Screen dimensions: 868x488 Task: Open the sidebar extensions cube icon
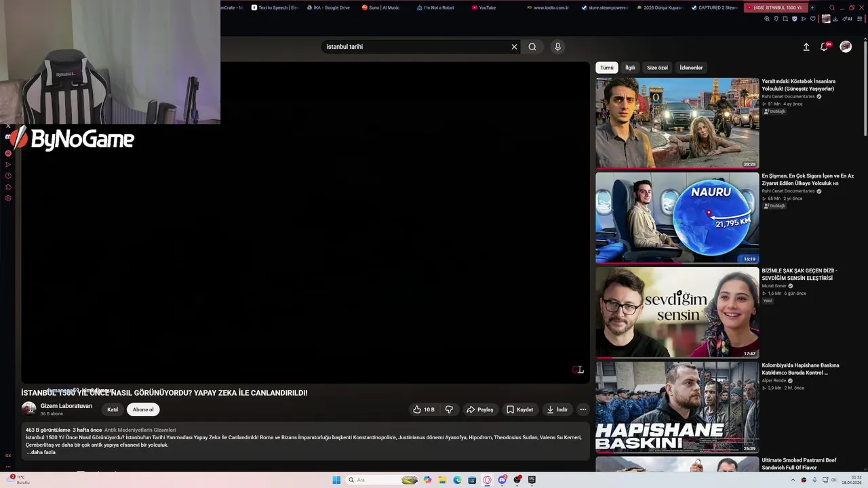point(8,187)
